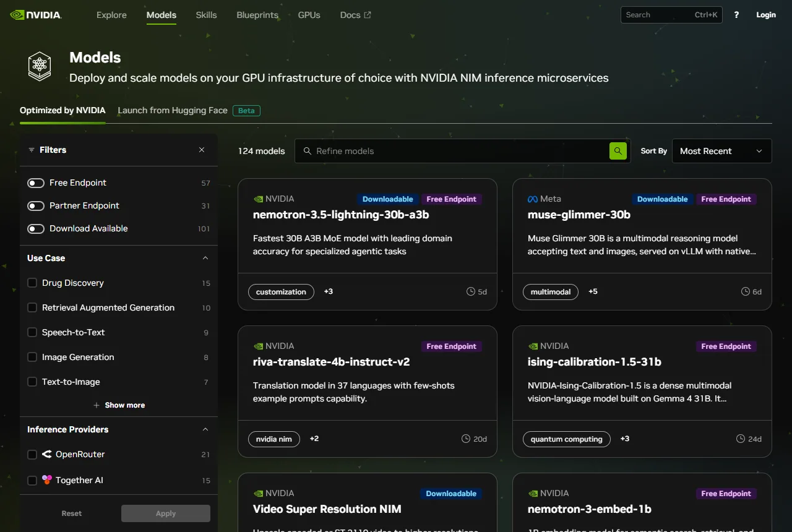Screen dimensions: 792x532
Task: Click the quantum computing tag pill
Action: pos(566,439)
